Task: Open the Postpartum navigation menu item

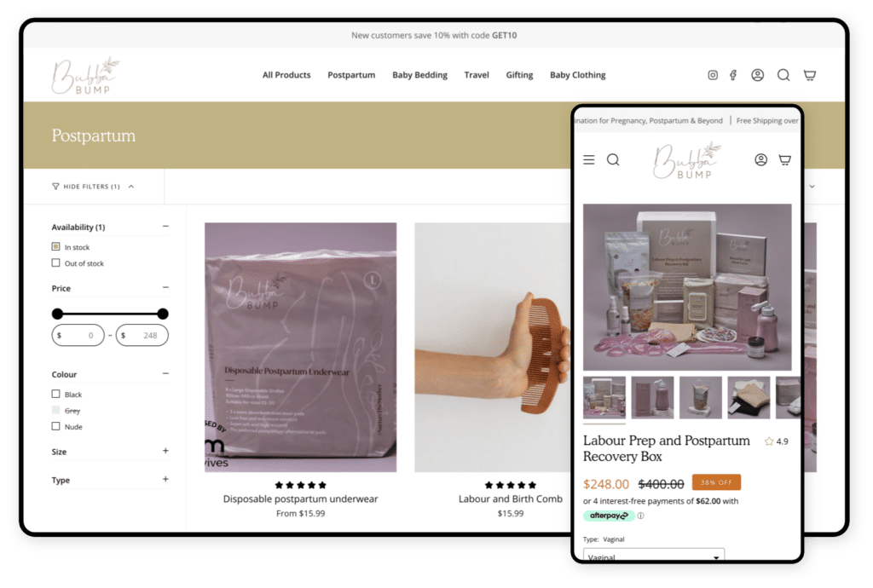Action: (351, 75)
